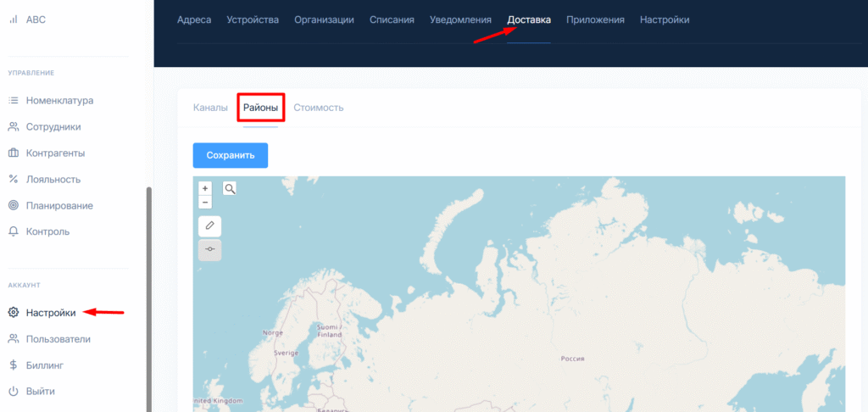Open Биллинг section in sidebar

[x=45, y=365]
